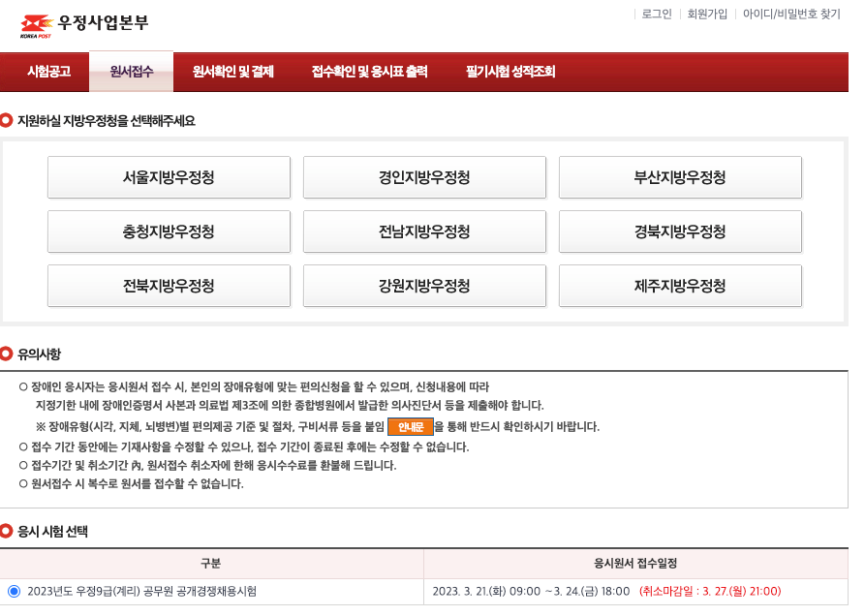Pick the 강원지방우정청 button

(424, 286)
